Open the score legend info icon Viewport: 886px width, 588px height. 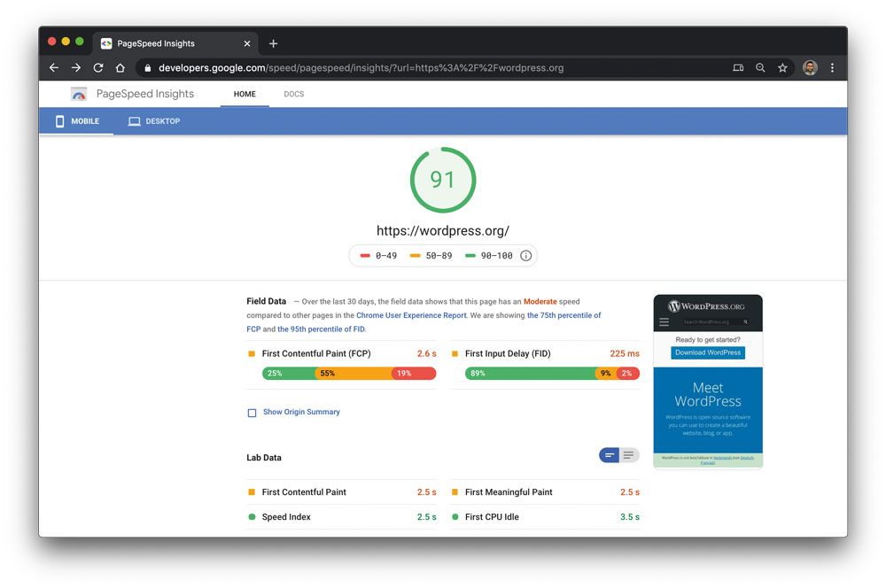click(525, 255)
